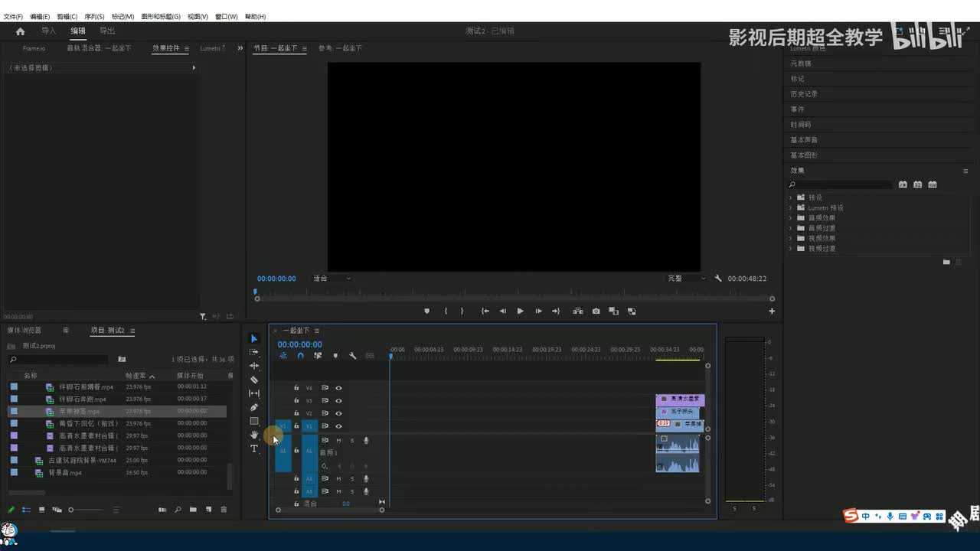The image size is (980, 551).
Task: Click the timeline wrench settings icon
Action: click(x=353, y=356)
